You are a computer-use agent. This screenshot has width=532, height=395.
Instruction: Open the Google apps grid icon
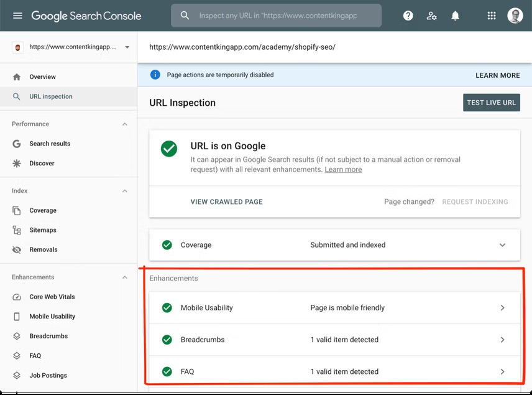pos(491,16)
